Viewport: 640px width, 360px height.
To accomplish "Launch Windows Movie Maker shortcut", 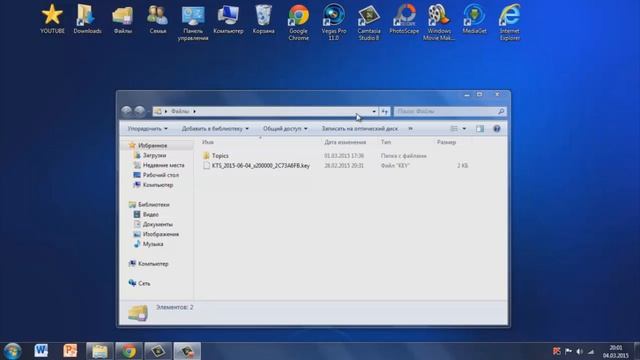I will 439,22.
